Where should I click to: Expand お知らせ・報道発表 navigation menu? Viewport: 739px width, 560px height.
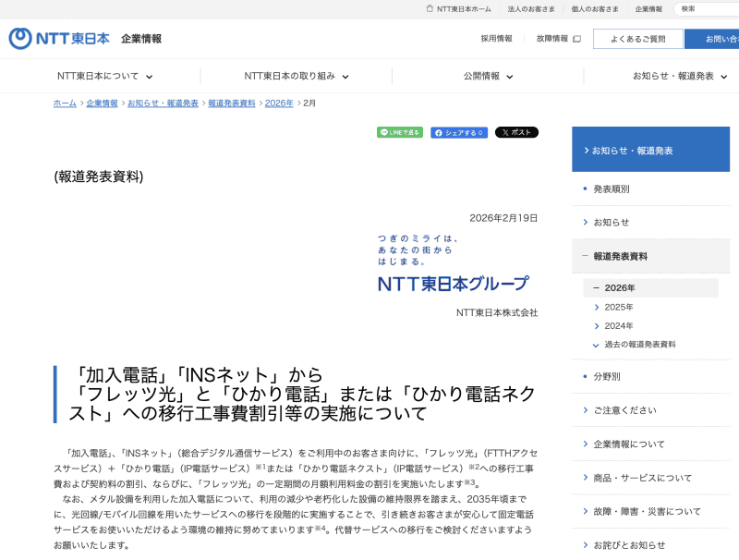coord(680,76)
